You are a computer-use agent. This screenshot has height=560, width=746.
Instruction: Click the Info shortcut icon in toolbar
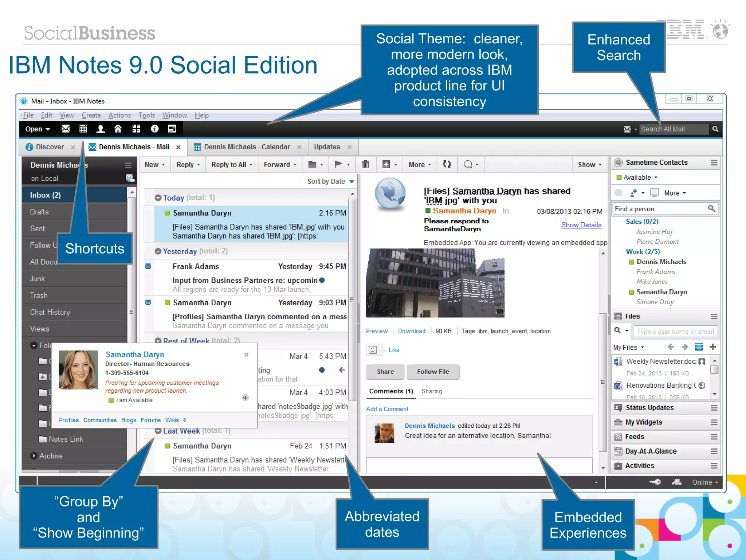(x=154, y=129)
